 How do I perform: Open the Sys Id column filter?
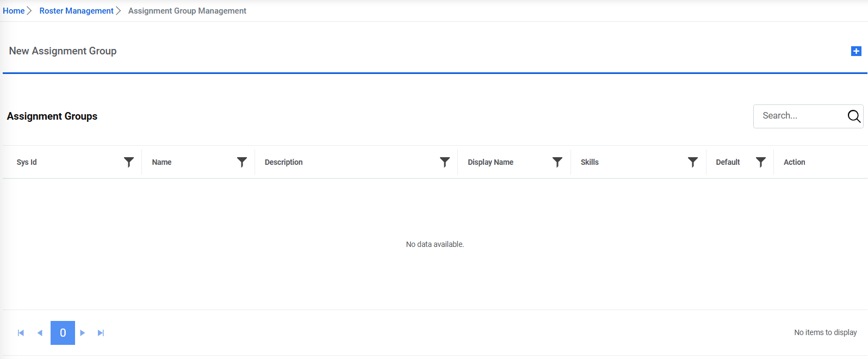(129, 162)
